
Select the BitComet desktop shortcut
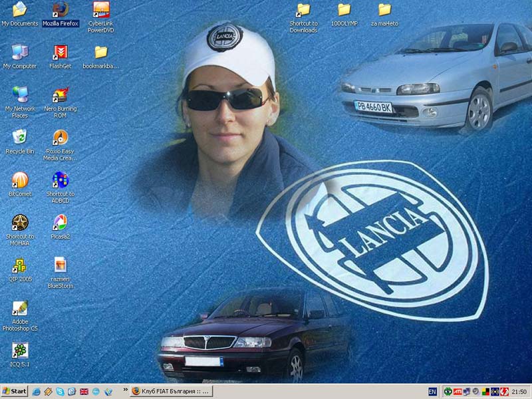click(20, 180)
